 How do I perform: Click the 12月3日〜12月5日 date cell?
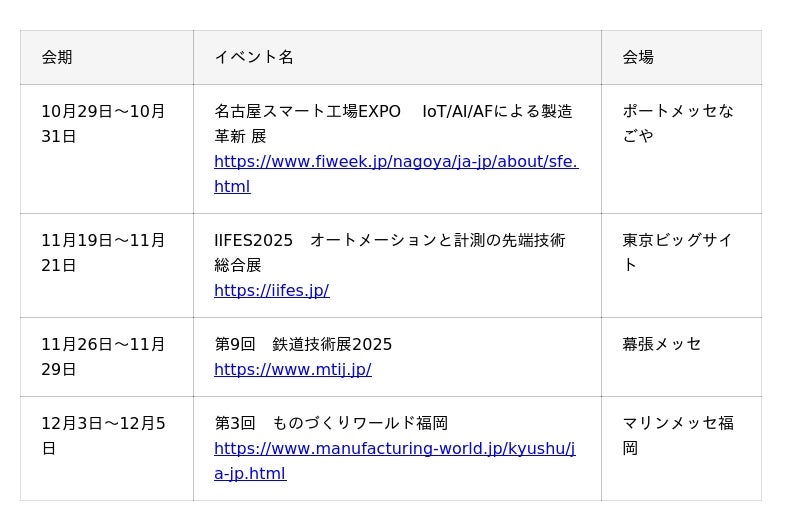pos(103,435)
